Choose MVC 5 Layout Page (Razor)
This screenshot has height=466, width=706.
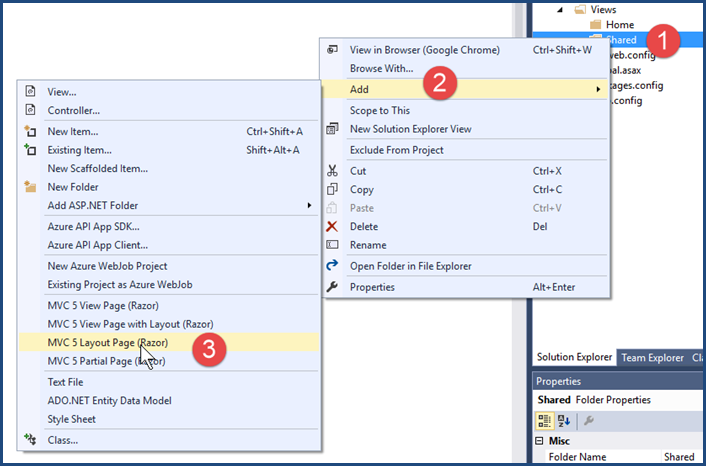(108, 343)
